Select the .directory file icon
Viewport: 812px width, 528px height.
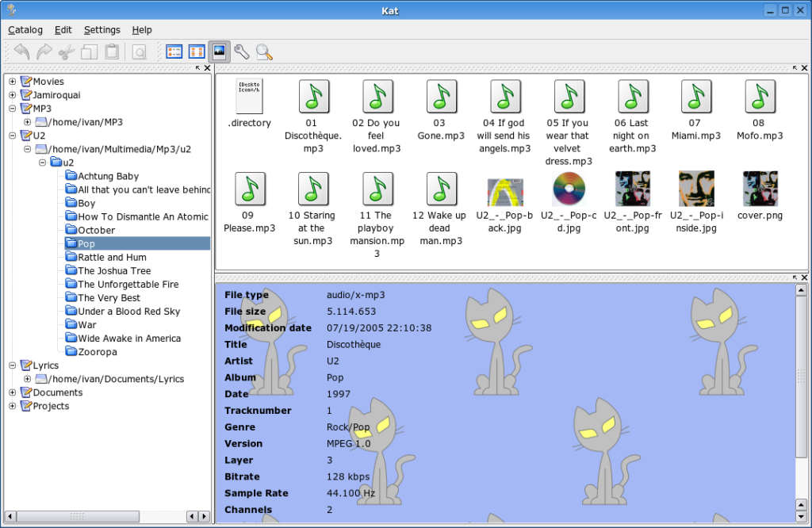tap(249, 96)
